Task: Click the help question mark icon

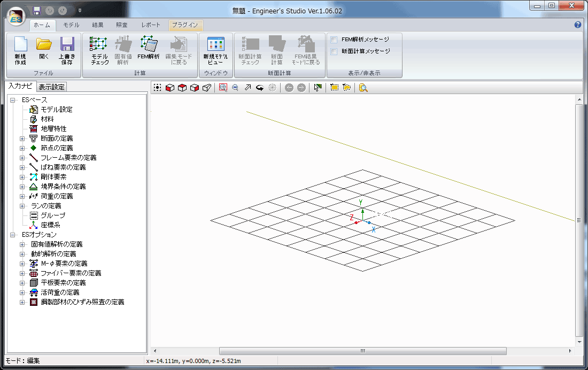Action: [577, 25]
